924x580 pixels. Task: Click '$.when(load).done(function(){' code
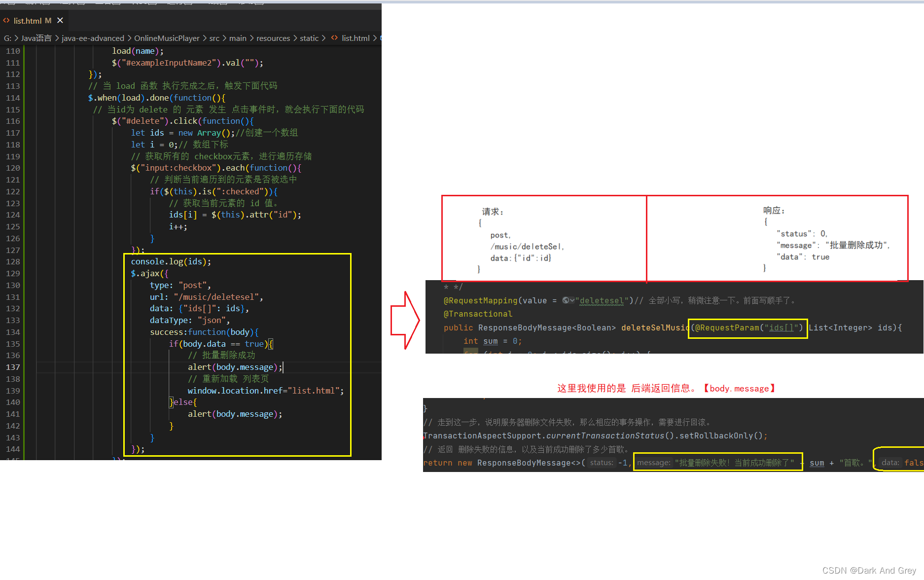coord(157,98)
